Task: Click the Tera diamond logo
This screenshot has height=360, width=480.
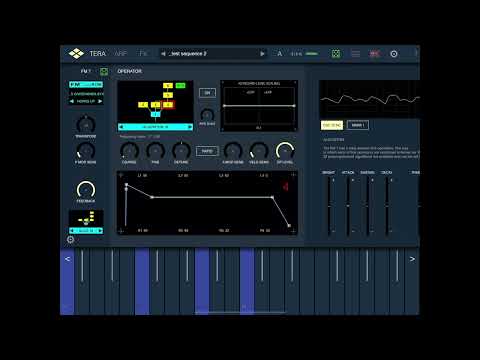Action: [76, 53]
